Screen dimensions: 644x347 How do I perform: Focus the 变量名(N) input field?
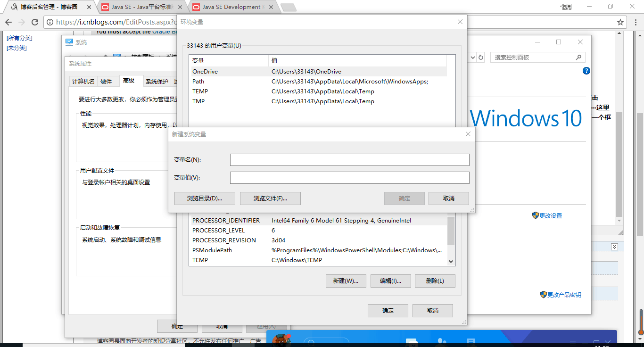click(350, 160)
